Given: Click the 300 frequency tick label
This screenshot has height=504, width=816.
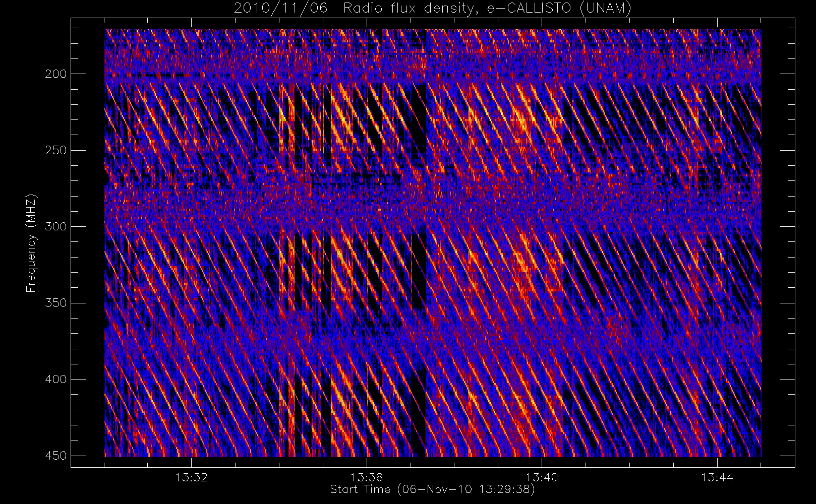Looking at the screenshot, I should pos(55,227).
